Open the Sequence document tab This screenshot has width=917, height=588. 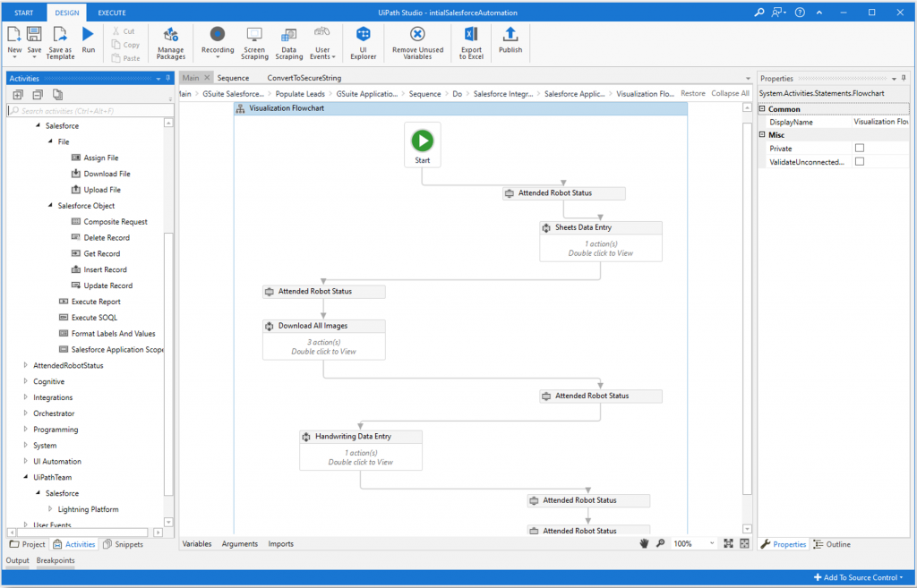coord(233,78)
